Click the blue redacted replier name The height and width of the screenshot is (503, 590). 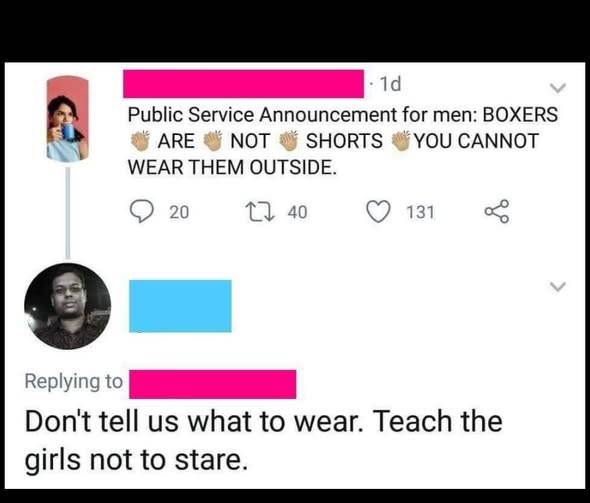point(180,306)
